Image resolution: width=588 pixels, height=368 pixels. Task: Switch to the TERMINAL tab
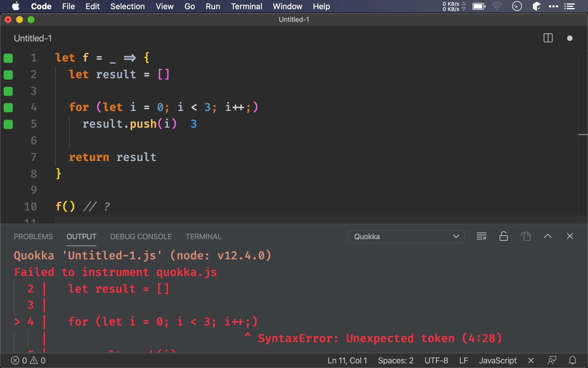click(x=203, y=236)
